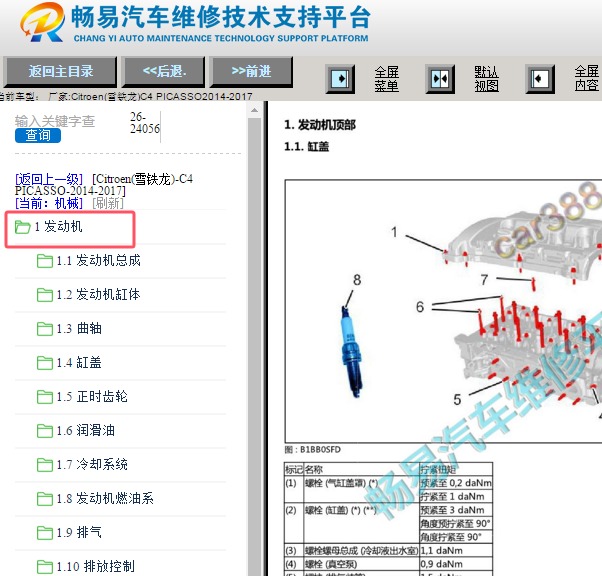Open tree item 1 发动机
This screenshot has width=602, height=576.
59,227
